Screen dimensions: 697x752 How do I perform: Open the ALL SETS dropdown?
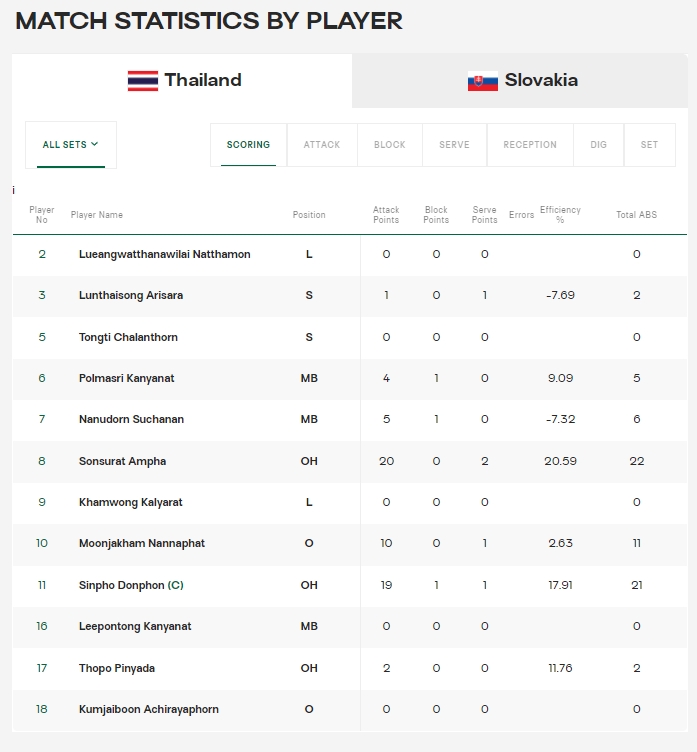click(x=71, y=145)
